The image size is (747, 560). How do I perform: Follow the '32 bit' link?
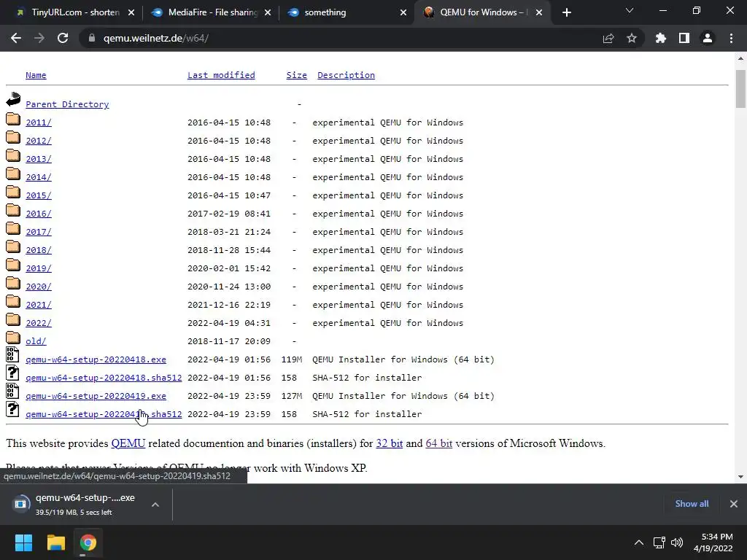[390, 443]
